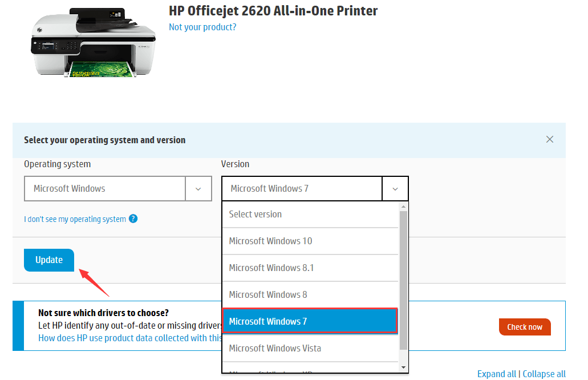Screen dimensions: 588x380
Task: Choose Select version from the list
Action: coord(310,214)
